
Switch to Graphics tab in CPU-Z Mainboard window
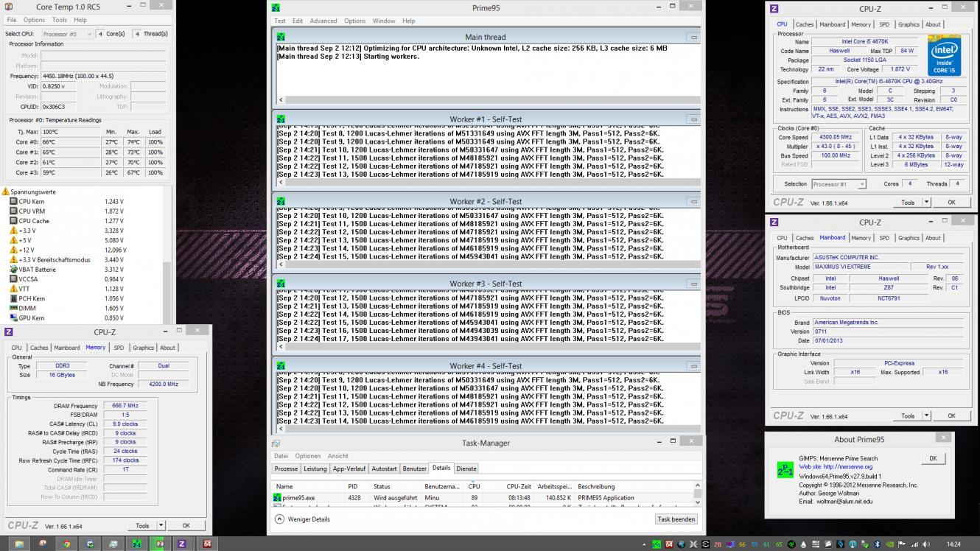909,238
